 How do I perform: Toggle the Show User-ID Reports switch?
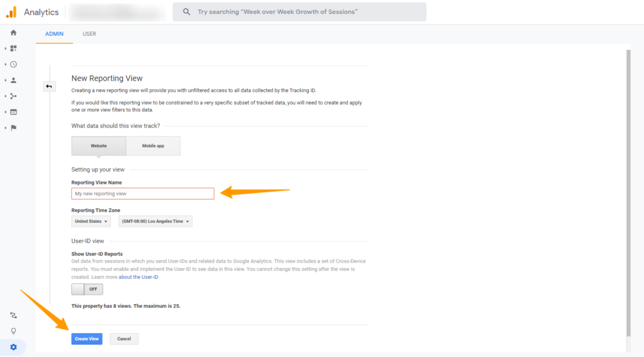[87, 289]
